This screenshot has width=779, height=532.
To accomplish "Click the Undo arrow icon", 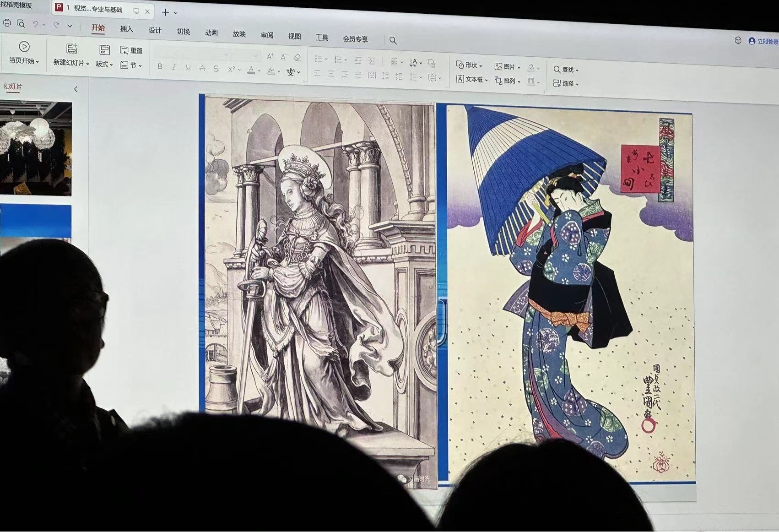I will coord(35,24).
